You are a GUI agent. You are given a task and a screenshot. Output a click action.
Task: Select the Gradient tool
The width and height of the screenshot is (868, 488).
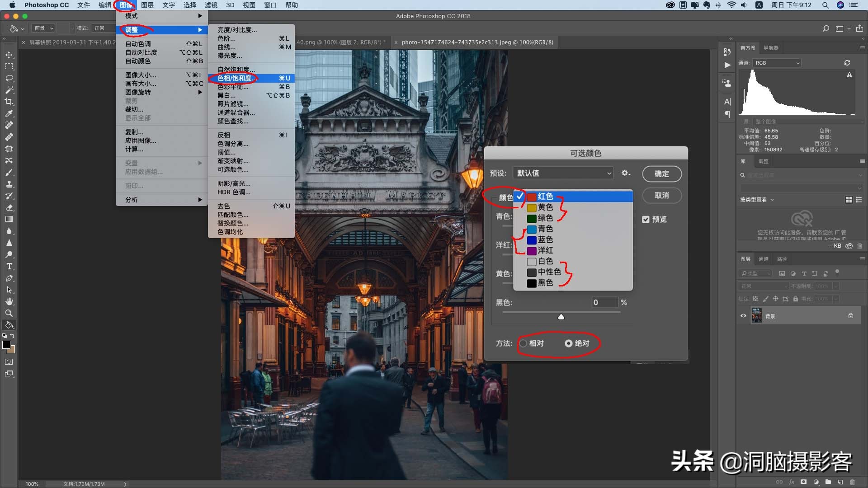tap(9, 219)
